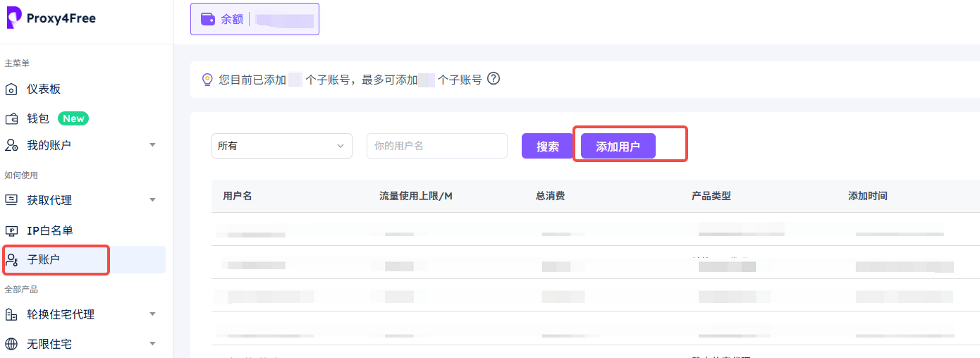Open the 子账户 menu item
Image resolution: width=980 pixels, height=358 pixels.
pos(44,259)
